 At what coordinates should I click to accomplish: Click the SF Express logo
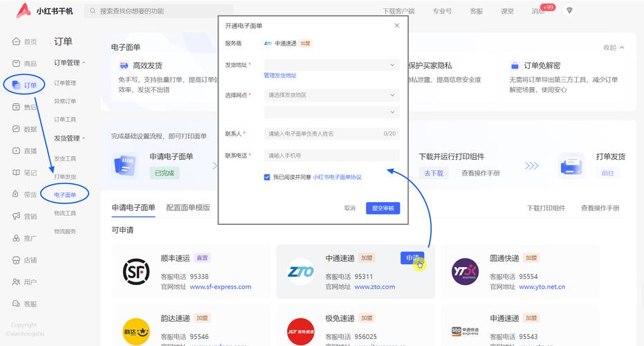point(136,272)
